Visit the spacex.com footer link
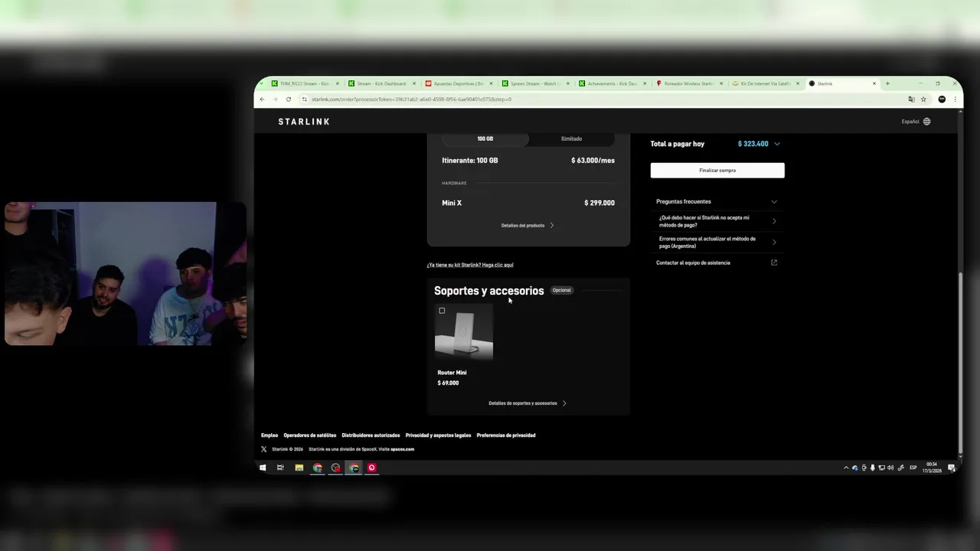Screen dimensions: 980x551 403,449
